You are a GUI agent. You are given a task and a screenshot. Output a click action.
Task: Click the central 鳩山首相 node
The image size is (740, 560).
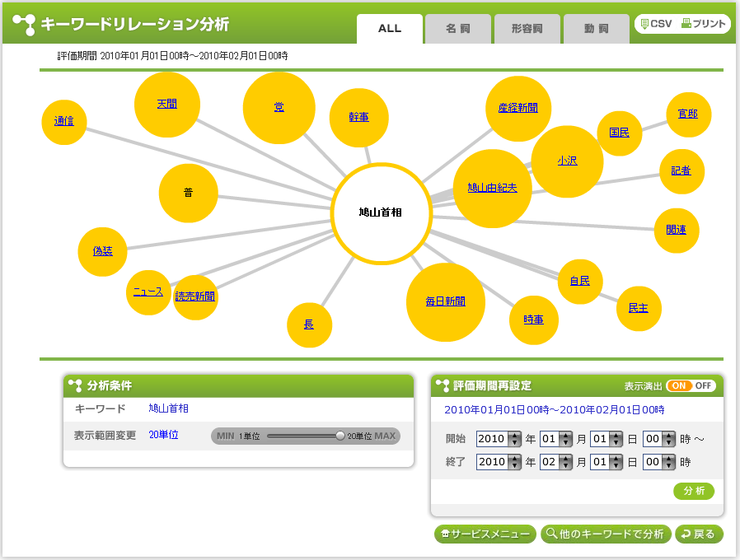tap(381, 212)
